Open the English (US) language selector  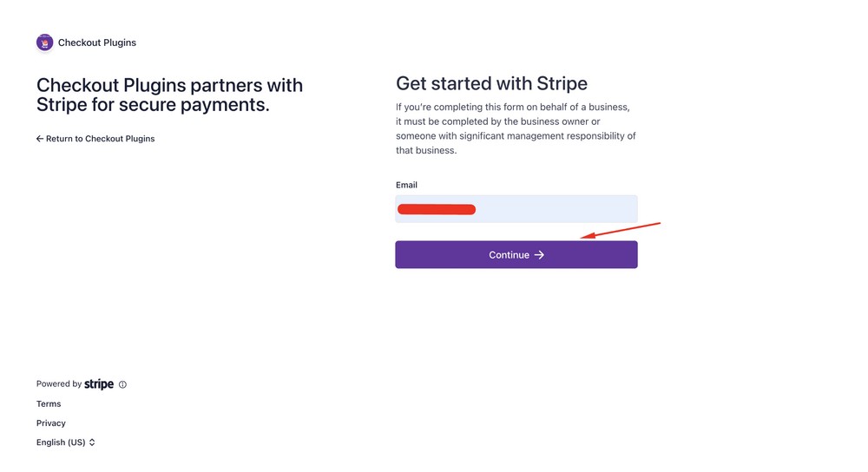(x=66, y=442)
